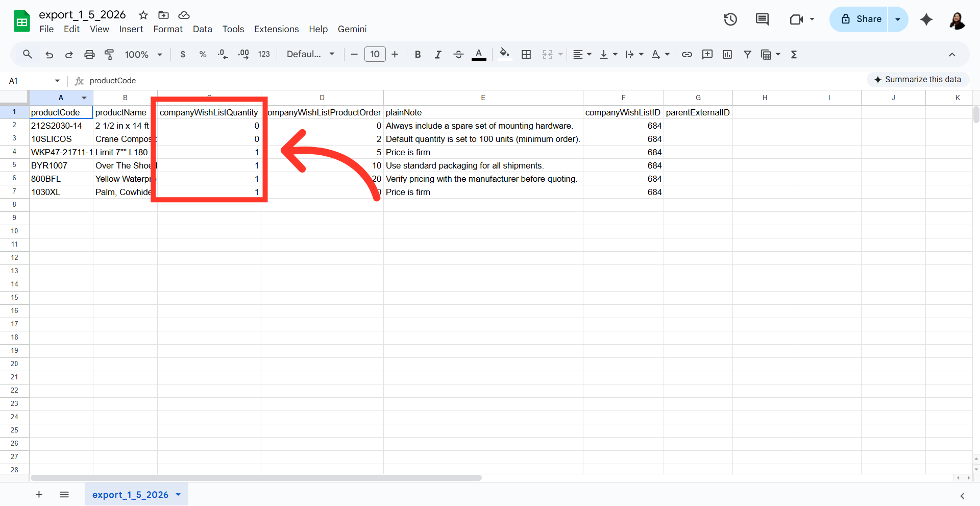Print the spreadsheet using printer icon
The width and height of the screenshot is (980, 506).
pyautogui.click(x=89, y=55)
